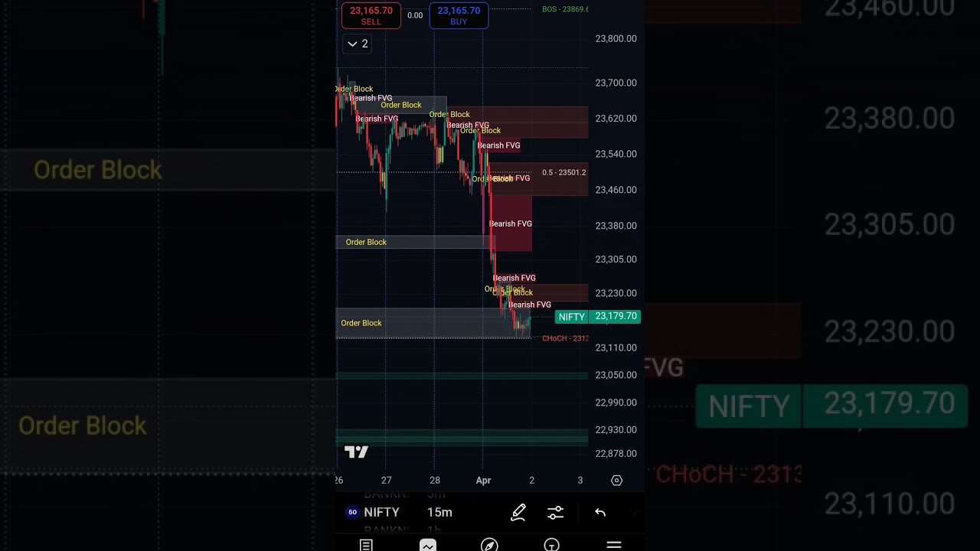Click price axis label 23,620.00

(616, 119)
